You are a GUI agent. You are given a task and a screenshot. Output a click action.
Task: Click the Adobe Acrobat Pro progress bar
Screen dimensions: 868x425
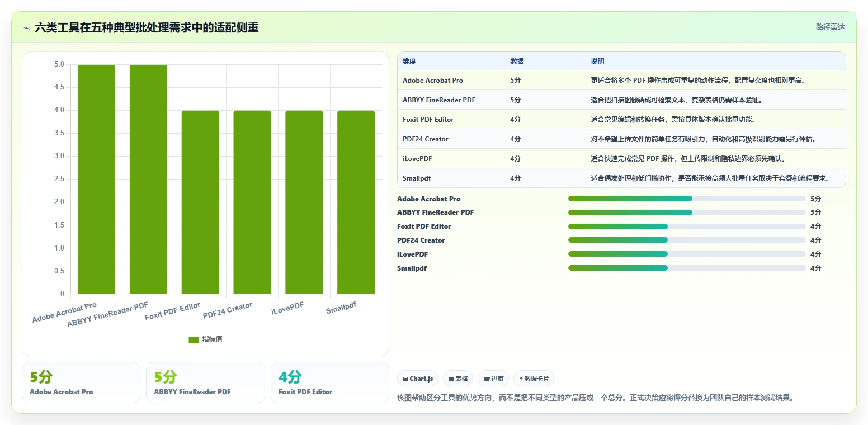(x=687, y=199)
